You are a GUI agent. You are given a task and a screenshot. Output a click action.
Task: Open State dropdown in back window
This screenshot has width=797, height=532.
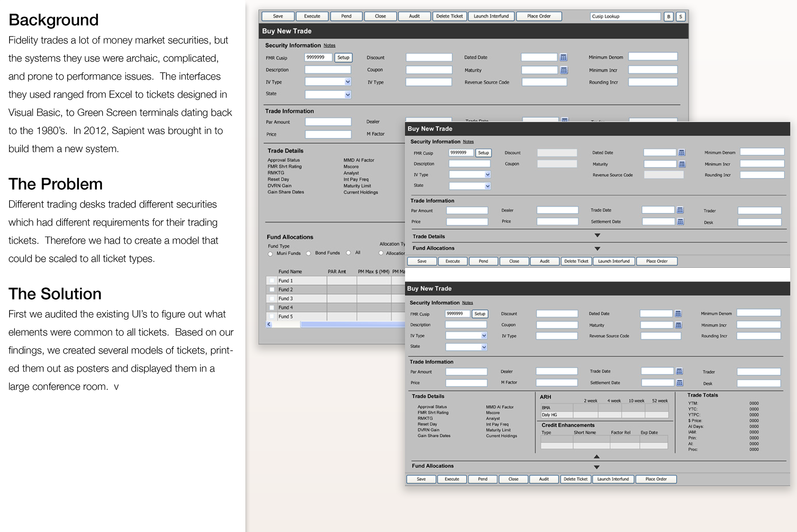348,95
